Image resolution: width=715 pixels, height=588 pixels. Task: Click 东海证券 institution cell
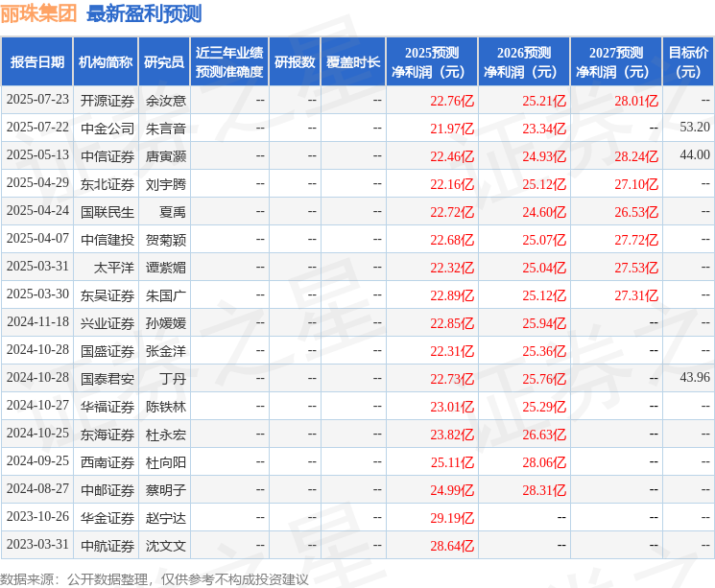(x=107, y=435)
